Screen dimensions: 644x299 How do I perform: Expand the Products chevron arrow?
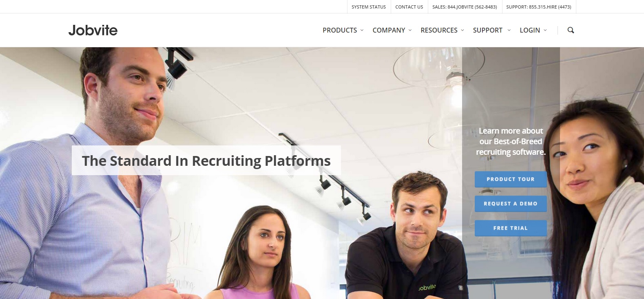[362, 31]
